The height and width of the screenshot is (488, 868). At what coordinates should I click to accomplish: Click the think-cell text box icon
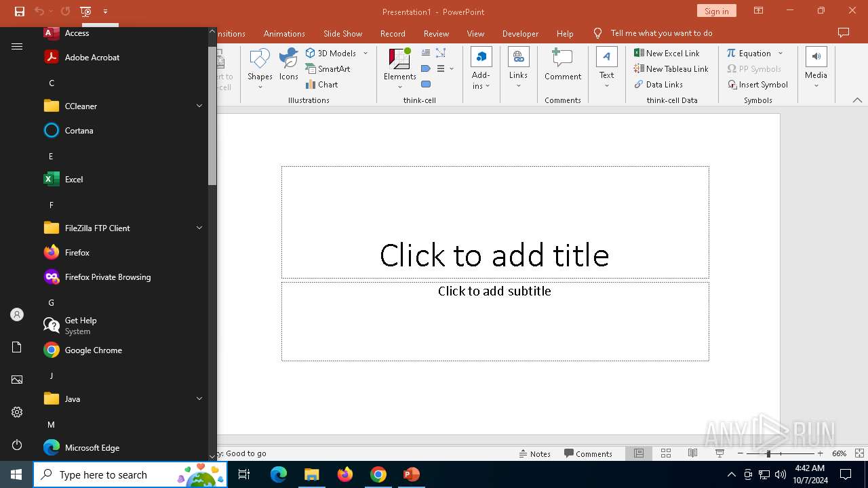(x=426, y=53)
